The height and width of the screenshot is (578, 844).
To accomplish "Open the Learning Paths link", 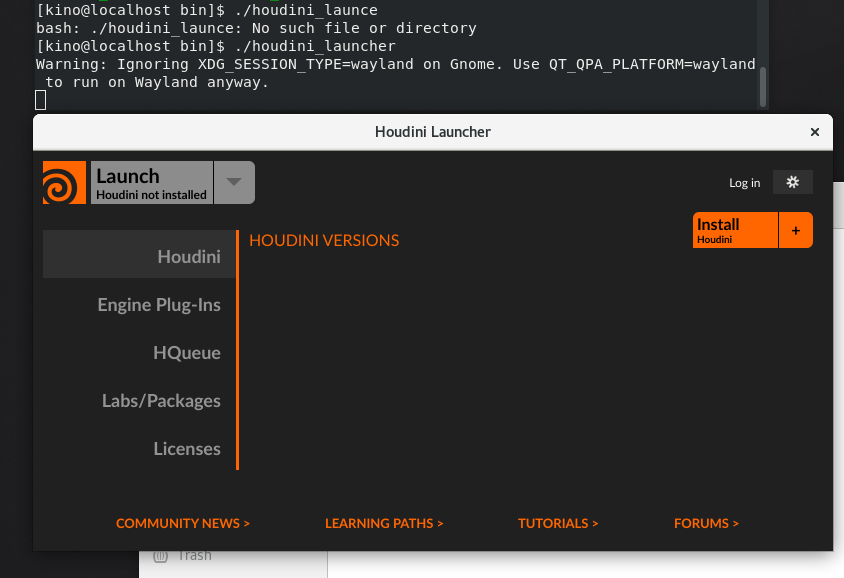I will (x=384, y=522).
